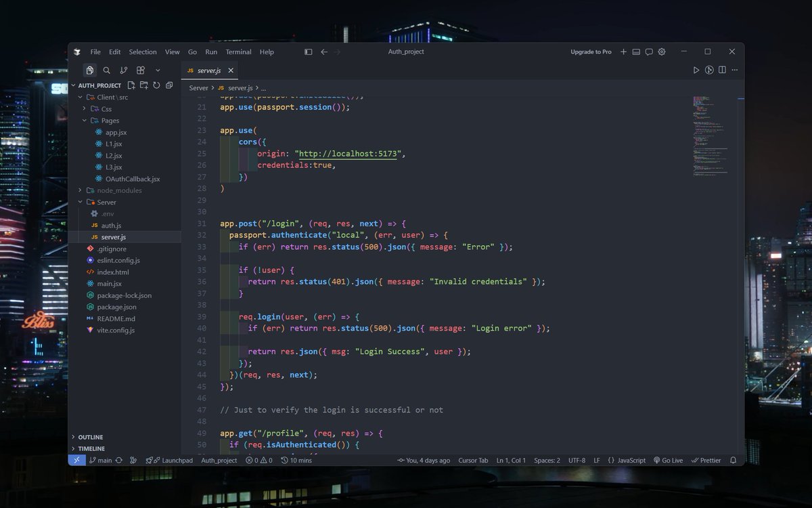
Task: Open eslint.config.js in the explorer
Action: (x=118, y=260)
